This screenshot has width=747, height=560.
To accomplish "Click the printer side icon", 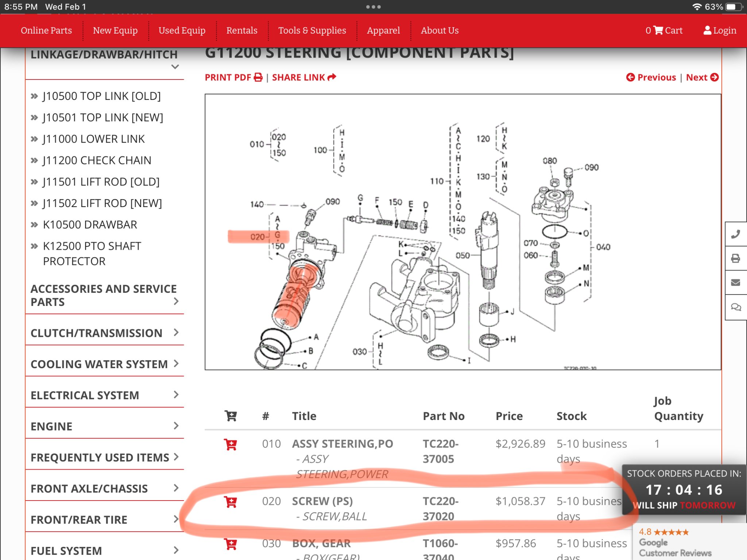I will (736, 258).
